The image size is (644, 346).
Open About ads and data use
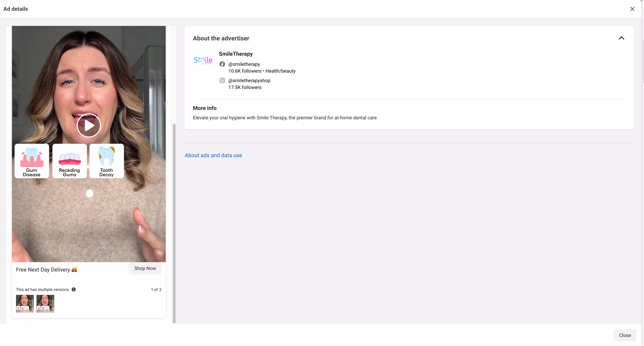click(x=213, y=155)
